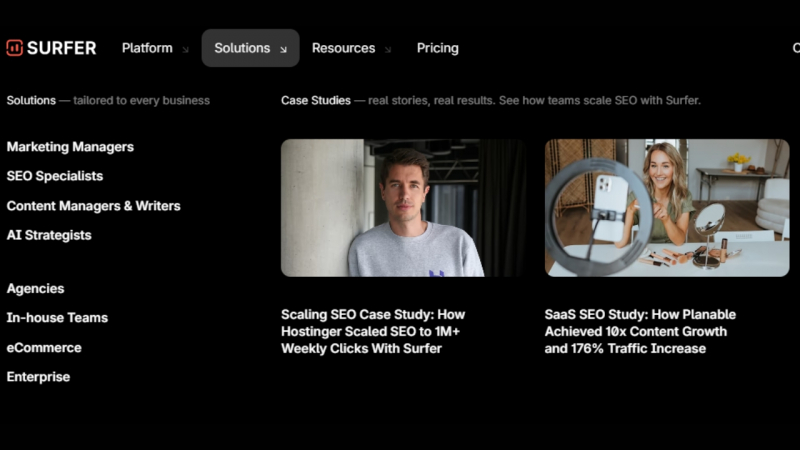The height and width of the screenshot is (450, 800).
Task: Expand the Resources dropdown arrow
Action: pos(388,49)
